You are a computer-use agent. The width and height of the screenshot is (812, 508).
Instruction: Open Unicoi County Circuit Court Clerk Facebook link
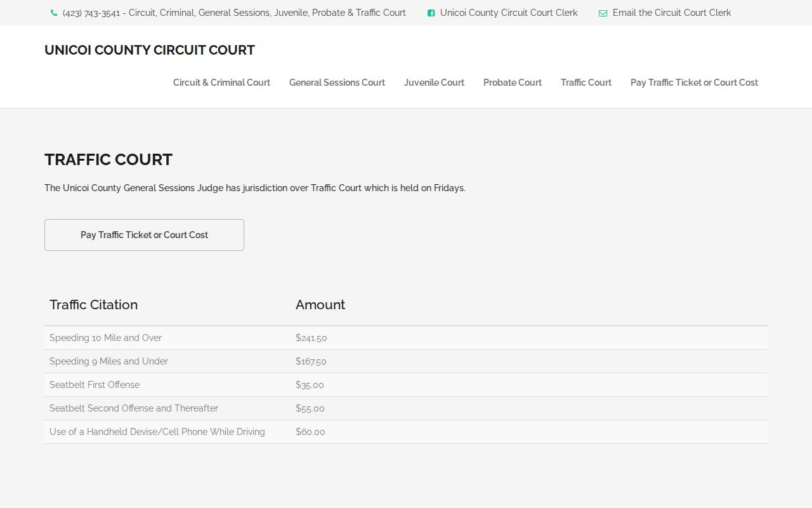(509, 13)
